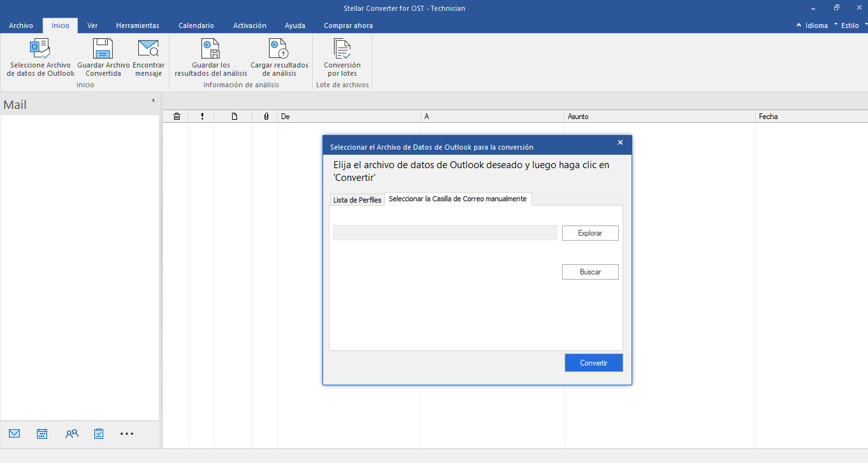Image resolution: width=868 pixels, height=463 pixels.
Task: Click the file path input field
Action: pos(445,233)
